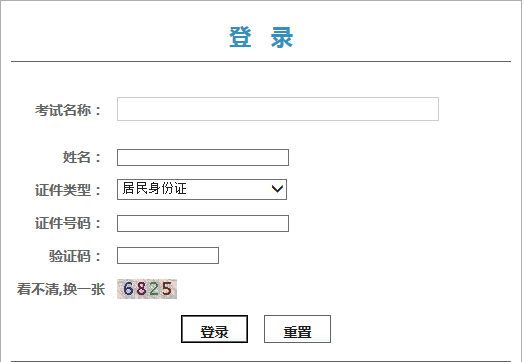Screen dimensions: 524x362
Task: Click the green digit 2 in captcha
Action: (154, 289)
